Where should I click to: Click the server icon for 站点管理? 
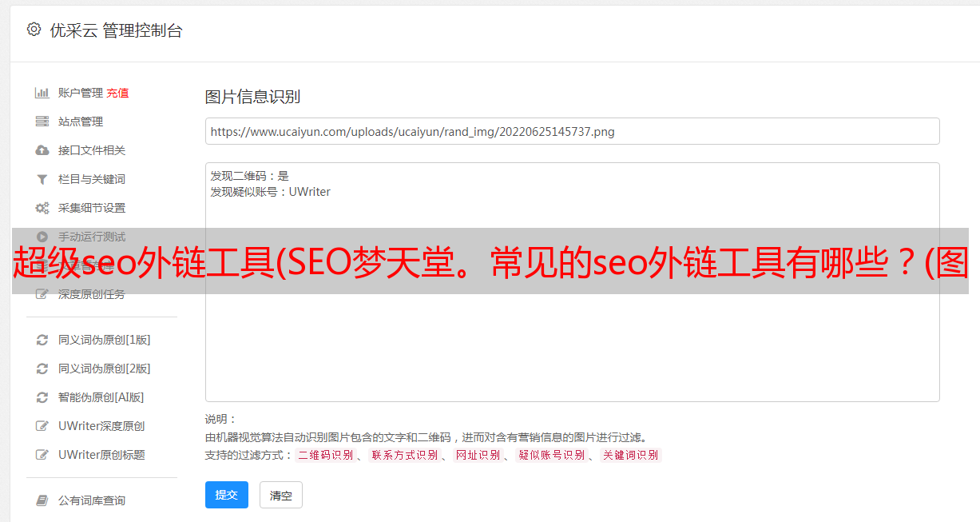[x=42, y=122]
